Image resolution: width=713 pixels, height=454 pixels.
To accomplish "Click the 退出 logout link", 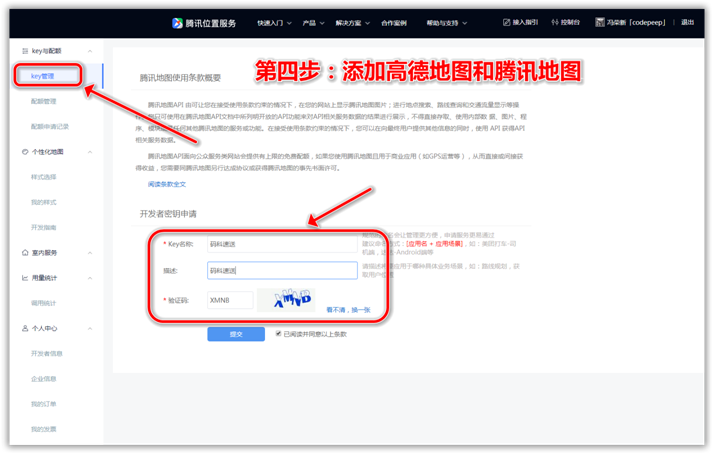I will click(x=688, y=22).
